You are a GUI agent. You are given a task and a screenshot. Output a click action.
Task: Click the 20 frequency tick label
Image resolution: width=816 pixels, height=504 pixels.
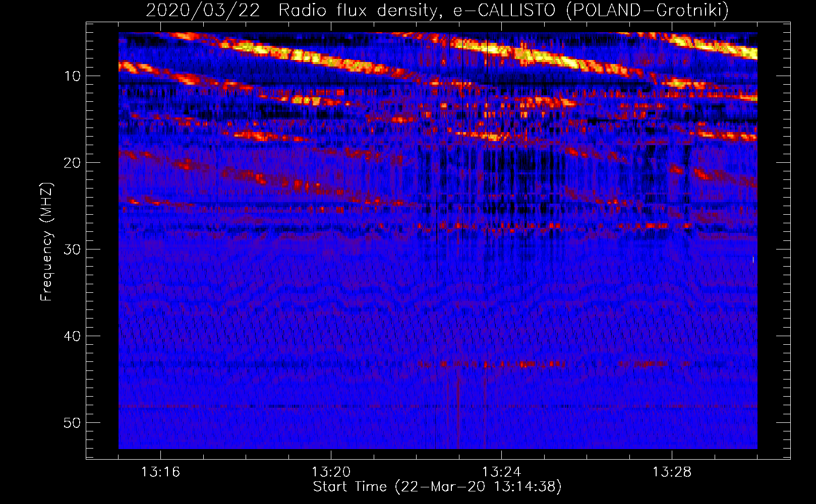[72, 163]
